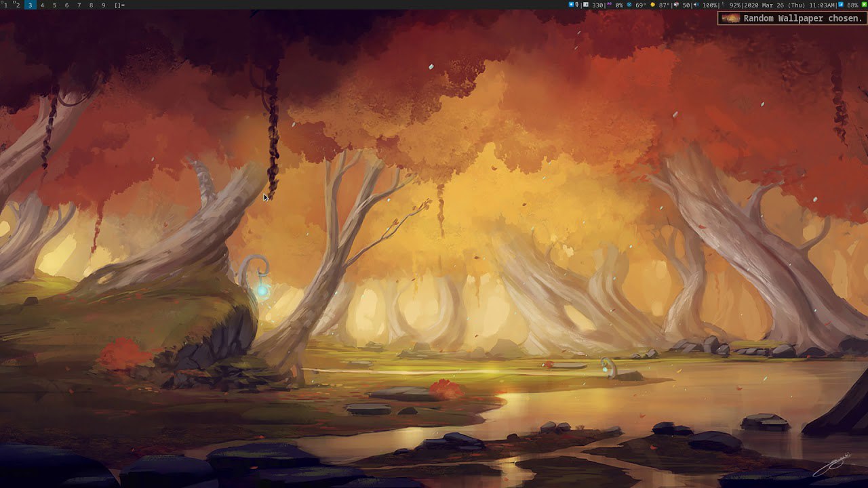This screenshot has height=488, width=868.
Task: Click the microphone icon in status bar
Action: click(578, 5)
